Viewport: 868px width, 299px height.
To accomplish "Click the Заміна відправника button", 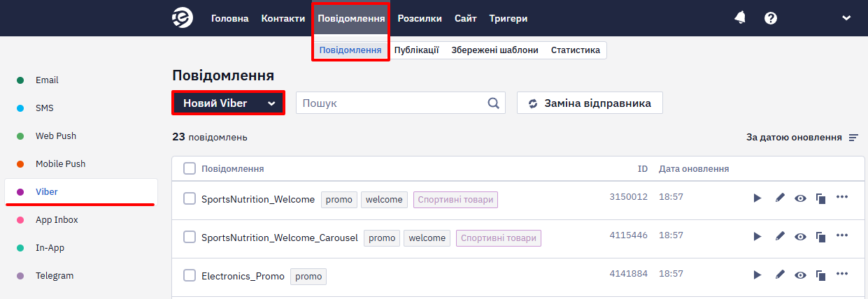I will click(x=590, y=103).
